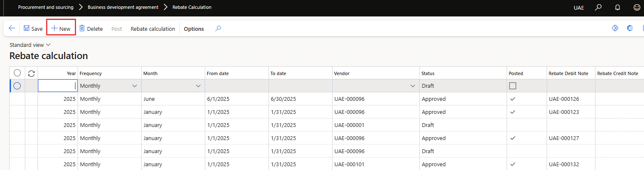
Task: Toggle select-all circle in grid header
Action: (17, 73)
